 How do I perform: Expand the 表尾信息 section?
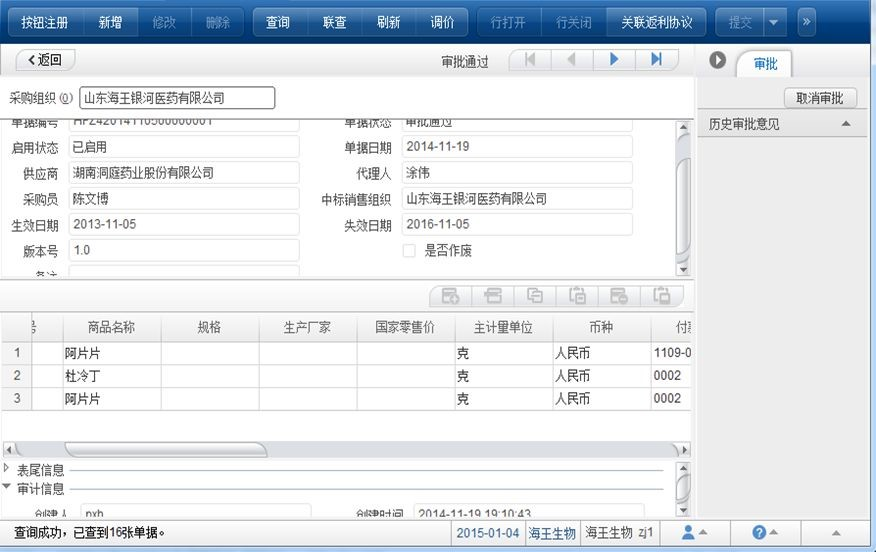(8, 469)
